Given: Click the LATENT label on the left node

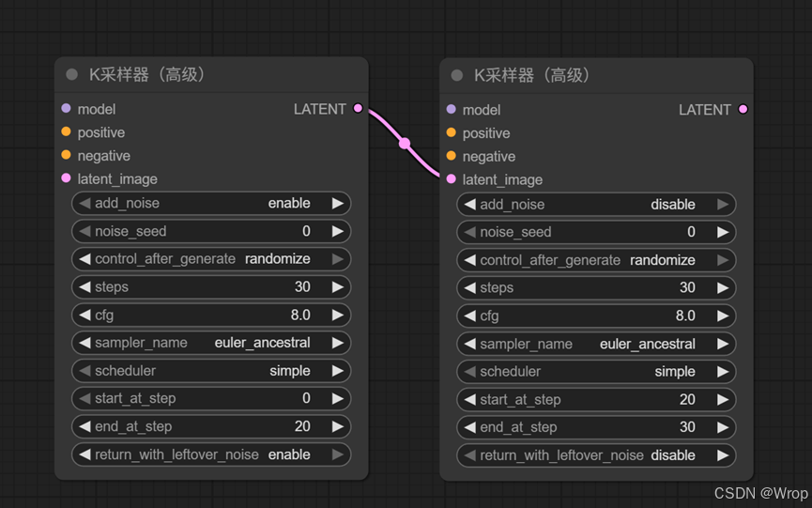Looking at the screenshot, I should point(319,109).
